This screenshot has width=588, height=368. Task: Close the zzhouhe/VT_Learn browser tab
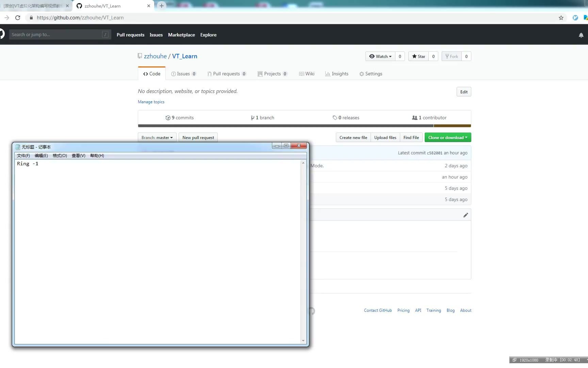[149, 6]
